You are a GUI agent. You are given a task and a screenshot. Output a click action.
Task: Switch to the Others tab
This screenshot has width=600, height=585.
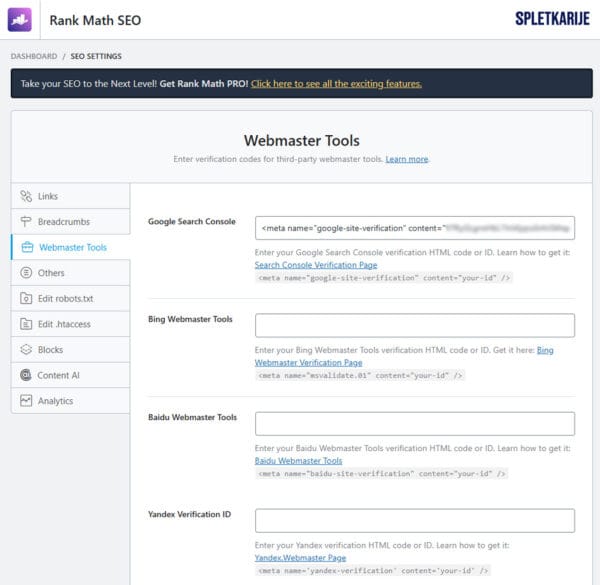(x=71, y=273)
